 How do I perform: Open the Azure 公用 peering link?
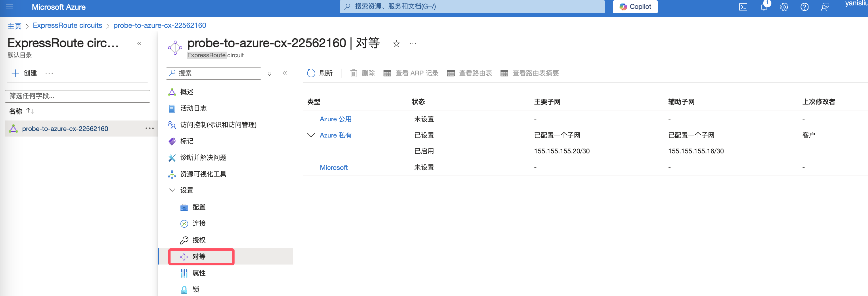click(x=336, y=119)
